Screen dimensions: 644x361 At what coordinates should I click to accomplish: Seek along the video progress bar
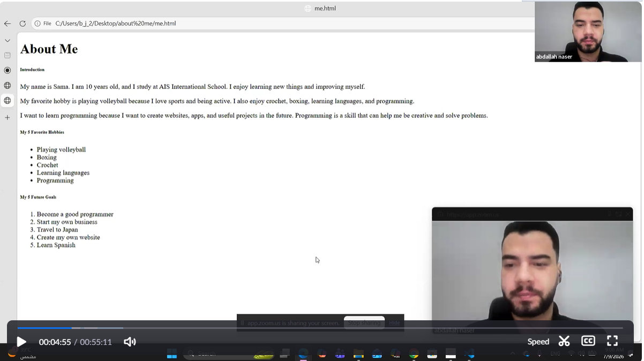point(320,328)
